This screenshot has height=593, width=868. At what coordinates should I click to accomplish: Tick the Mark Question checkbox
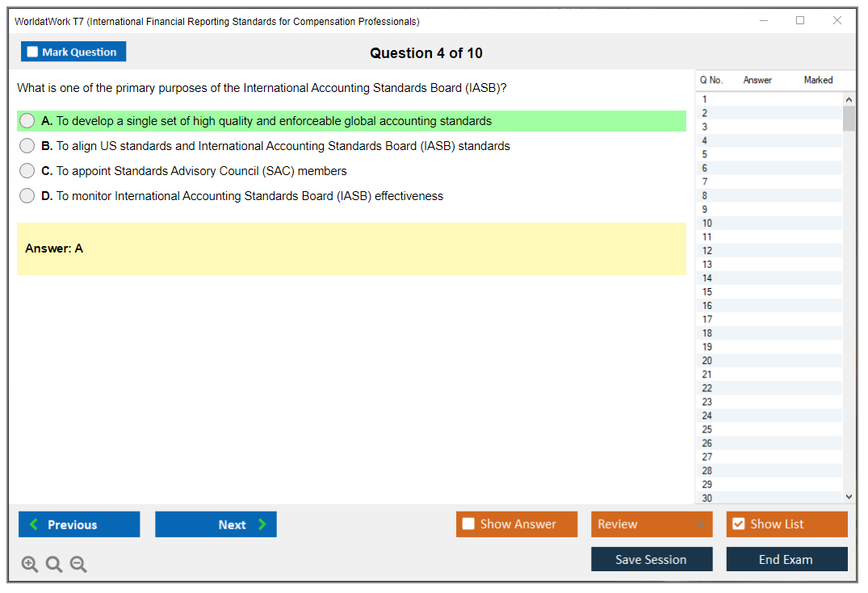click(33, 52)
